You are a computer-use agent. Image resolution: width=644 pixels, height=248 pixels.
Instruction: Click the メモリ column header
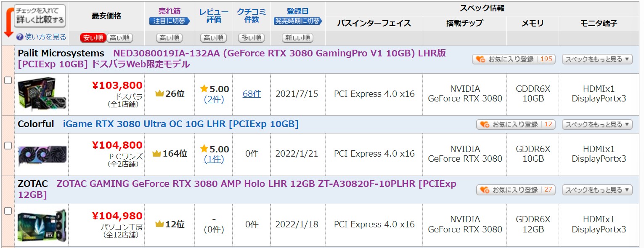(x=533, y=24)
